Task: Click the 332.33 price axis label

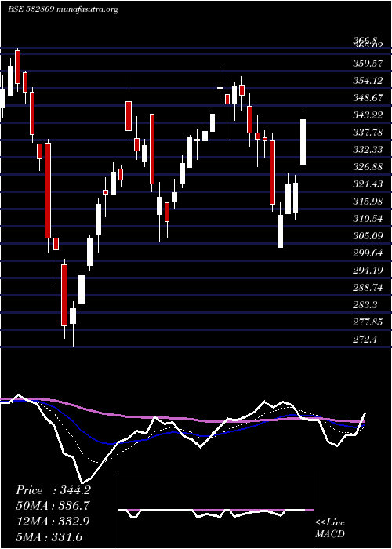Action: 368,150
